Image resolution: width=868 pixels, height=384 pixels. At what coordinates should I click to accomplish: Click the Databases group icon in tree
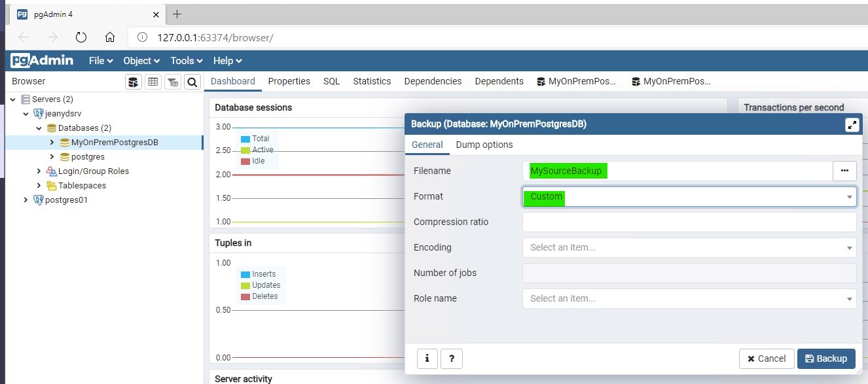pos(52,128)
